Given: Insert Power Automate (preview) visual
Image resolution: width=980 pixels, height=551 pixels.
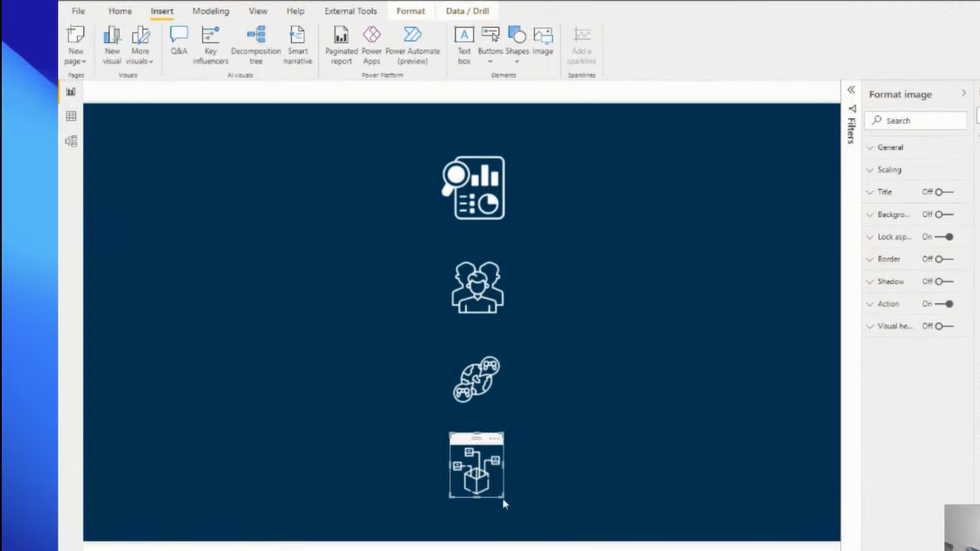Looking at the screenshot, I should (x=413, y=45).
